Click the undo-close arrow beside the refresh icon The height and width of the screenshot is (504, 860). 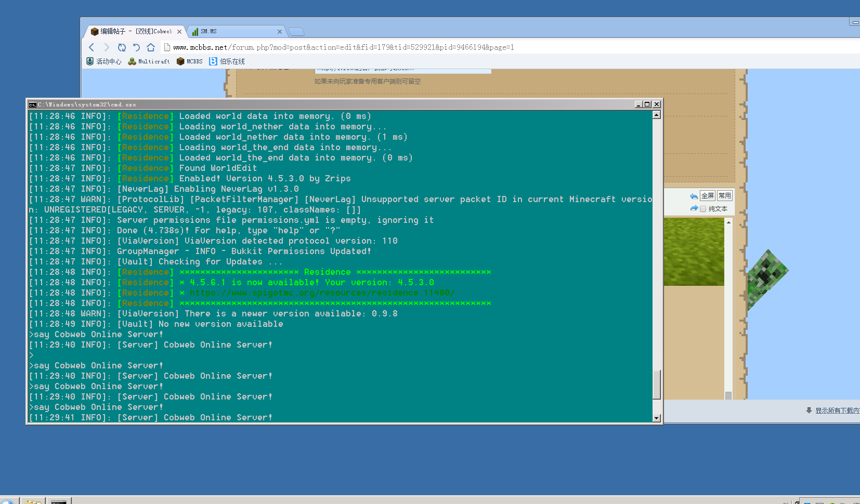136,47
